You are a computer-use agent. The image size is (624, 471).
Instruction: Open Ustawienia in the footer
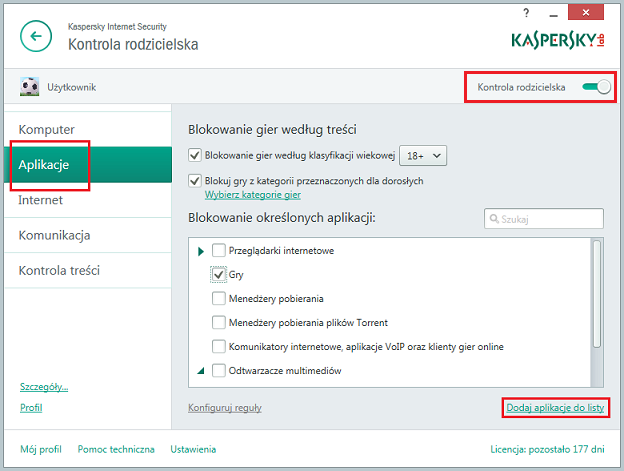[193, 450]
